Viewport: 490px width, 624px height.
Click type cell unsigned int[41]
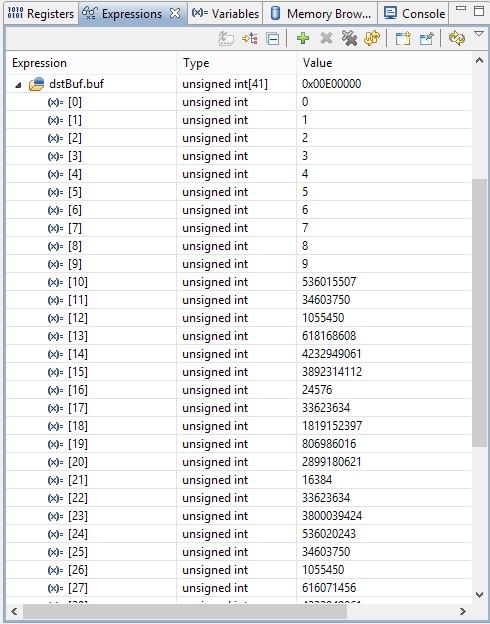pyautogui.click(x=225, y=84)
